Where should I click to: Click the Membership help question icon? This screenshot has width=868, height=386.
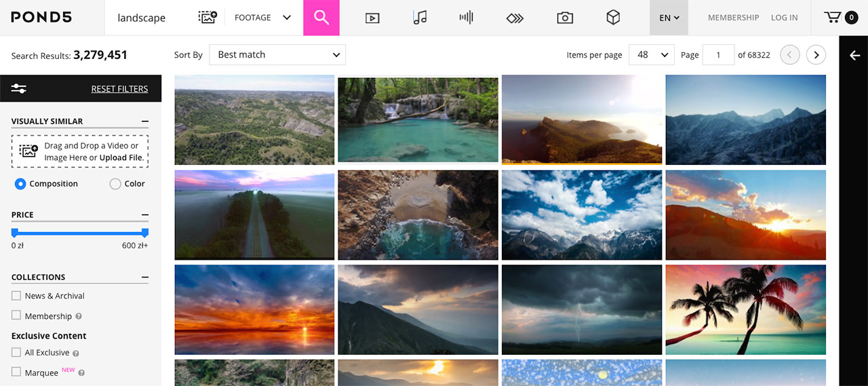pyautogui.click(x=79, y=316)
